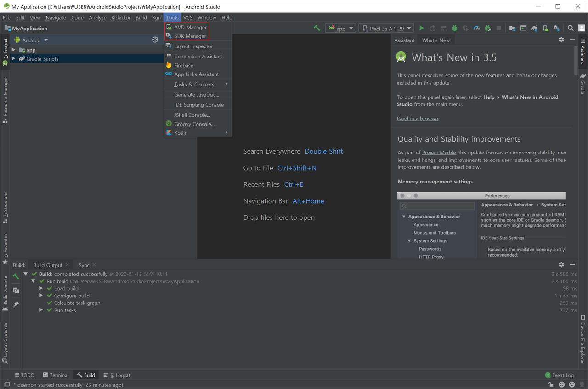
Task: Follow the Project Marble link
Action: coord(439,153)
